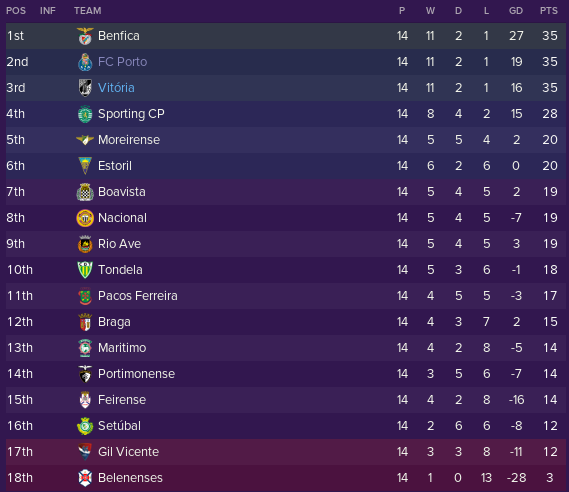Open the Vitória badge icon
Image resolution: width=569 pixels, height=492 pixels.
click(85, 88)
